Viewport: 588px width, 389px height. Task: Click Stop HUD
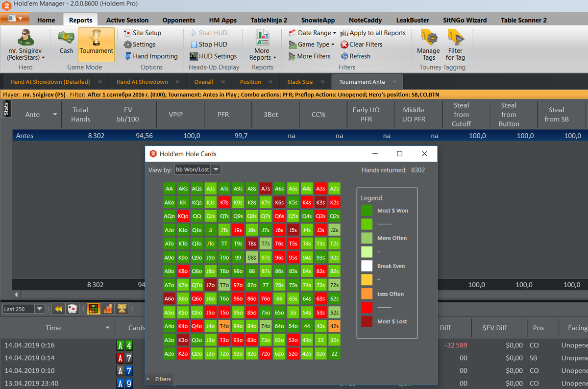pos(209,44)
